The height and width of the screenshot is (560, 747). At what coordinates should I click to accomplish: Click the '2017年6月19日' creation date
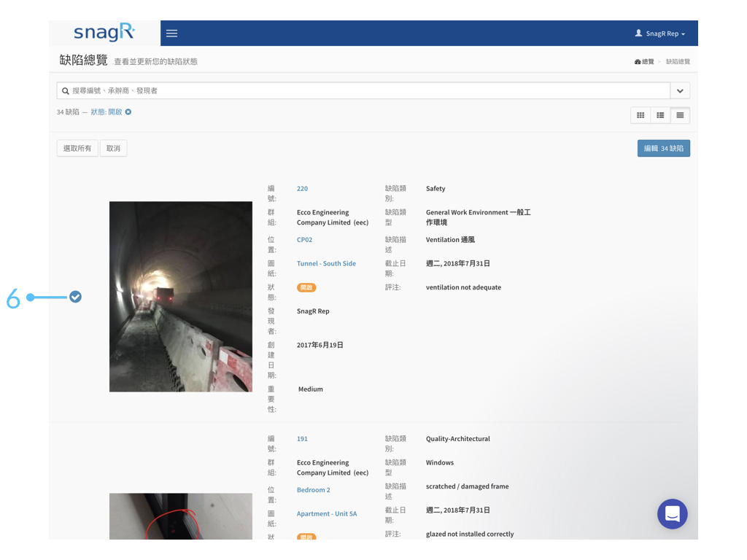pos(320,345)
